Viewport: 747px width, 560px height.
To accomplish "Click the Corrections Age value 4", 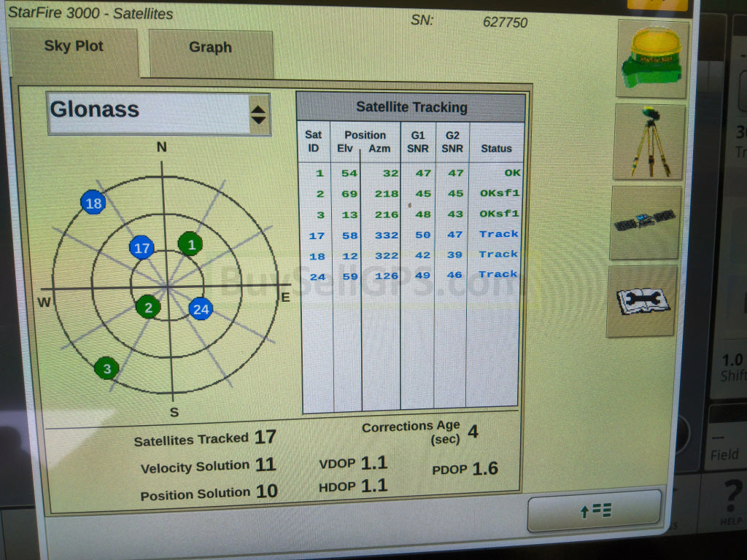I will click(x=473, y=432).
